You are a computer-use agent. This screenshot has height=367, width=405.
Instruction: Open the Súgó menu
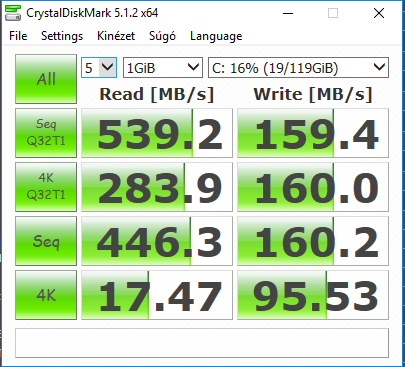tap(162, 36)
